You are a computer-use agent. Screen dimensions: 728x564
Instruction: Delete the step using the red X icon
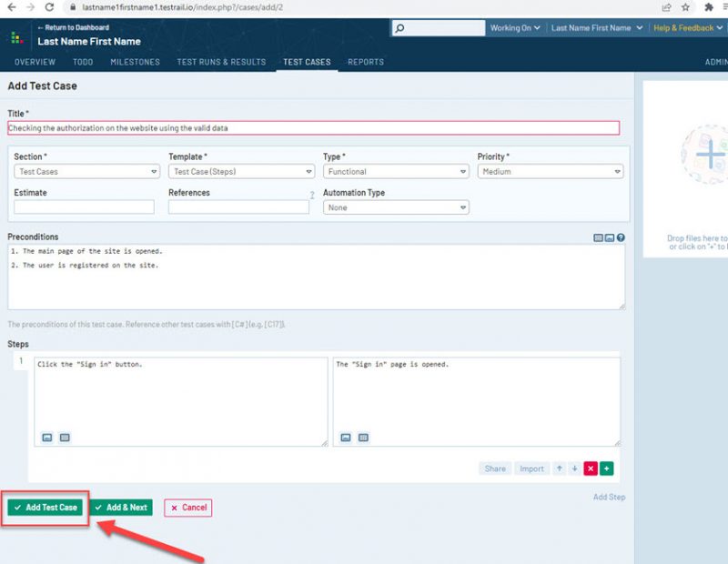[591, 468]
